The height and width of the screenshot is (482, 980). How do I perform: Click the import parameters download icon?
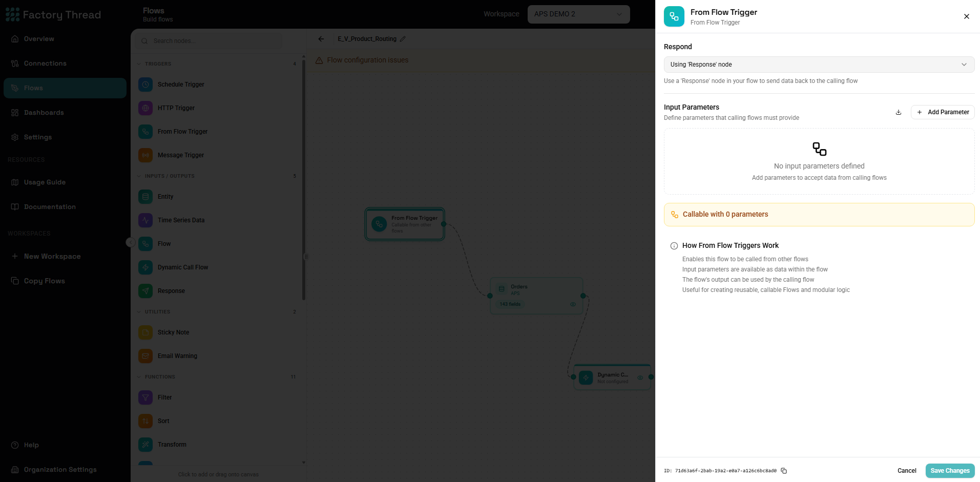[x=899, y=112]
